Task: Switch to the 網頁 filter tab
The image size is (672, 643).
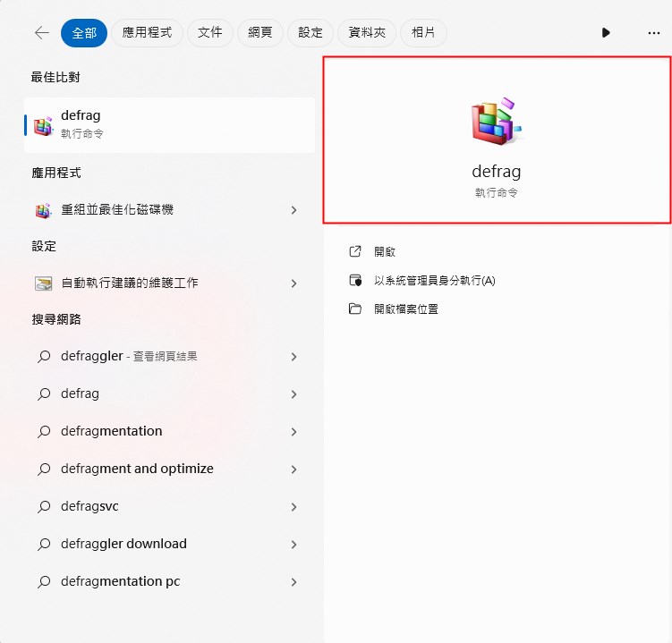Action: point(260,32)
